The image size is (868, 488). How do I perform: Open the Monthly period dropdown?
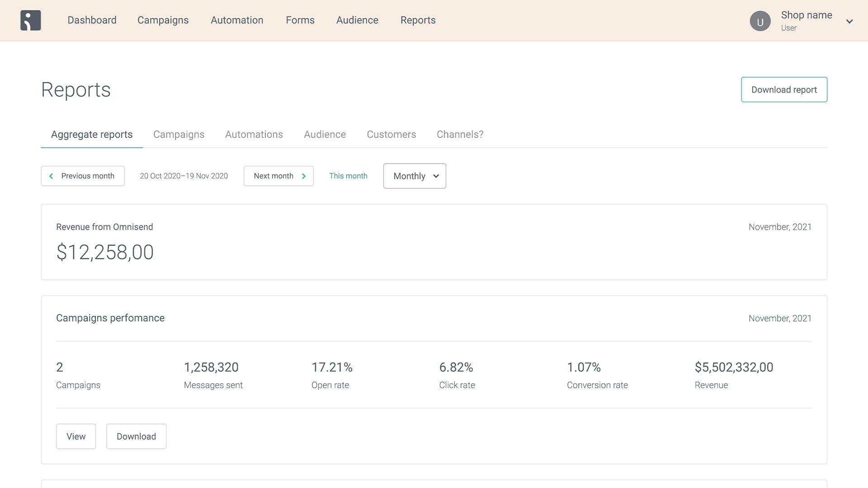point(415,176)
